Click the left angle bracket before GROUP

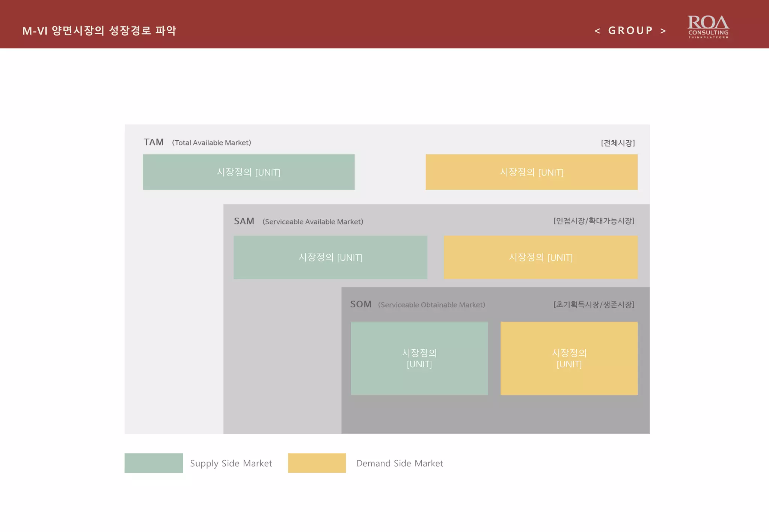click(597, 31)
